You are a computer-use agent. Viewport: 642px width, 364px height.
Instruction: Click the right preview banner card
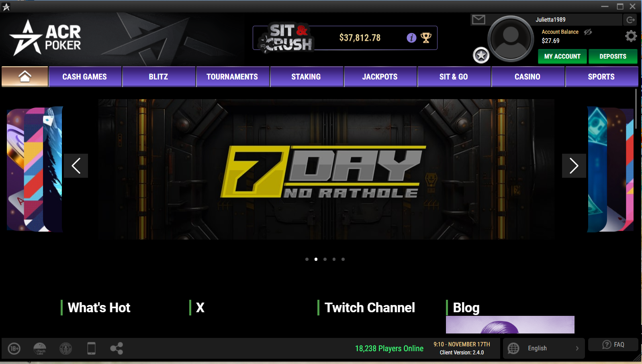click(611, 169)
